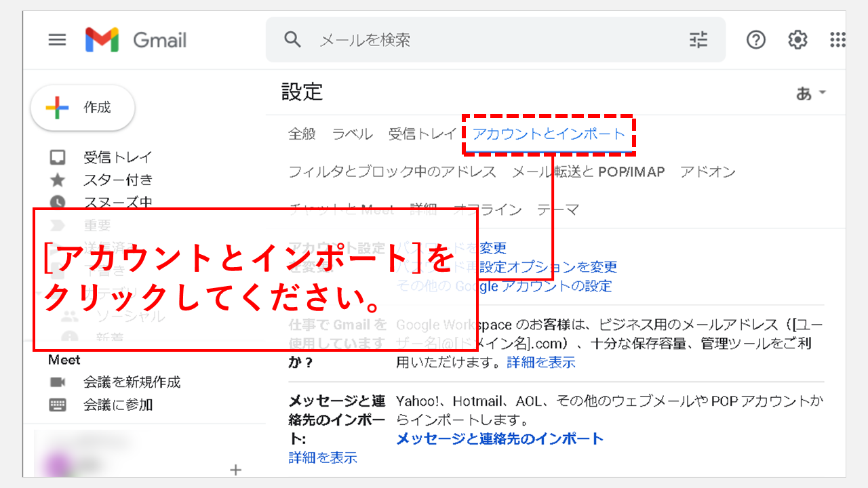Open the Settings gear icon
The image size is (868, 488).
[797, 40]
